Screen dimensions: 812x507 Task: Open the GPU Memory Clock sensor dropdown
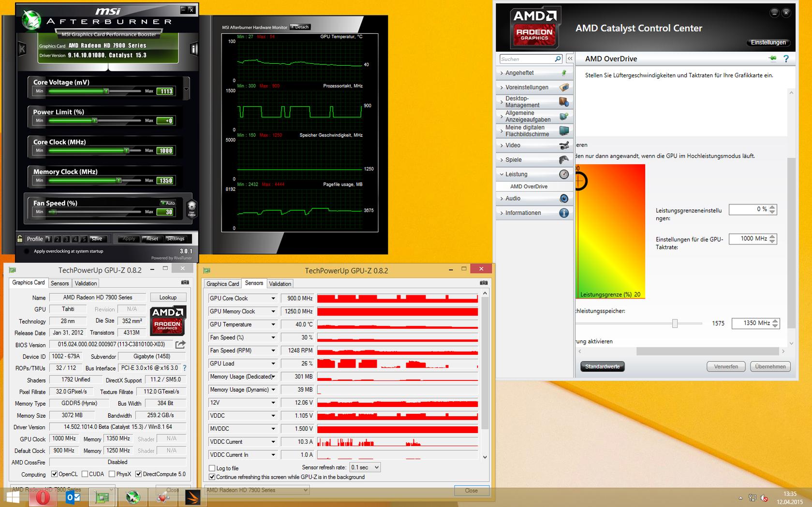(x=273, y=312)
